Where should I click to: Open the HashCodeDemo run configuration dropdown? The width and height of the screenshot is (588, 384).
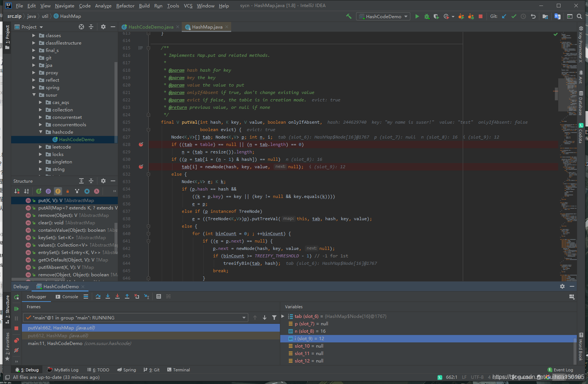[384, 16]
